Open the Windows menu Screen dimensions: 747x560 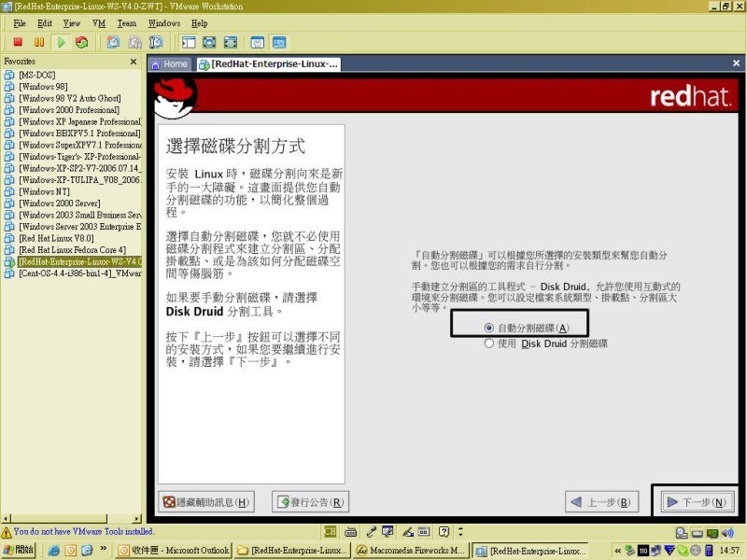click(x=164, y=23)
